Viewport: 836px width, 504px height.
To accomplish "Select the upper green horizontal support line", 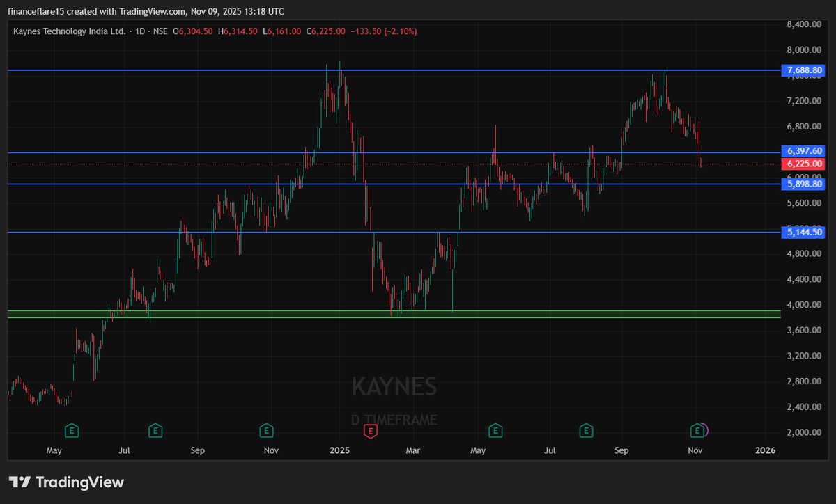I will tap(394, 310).
